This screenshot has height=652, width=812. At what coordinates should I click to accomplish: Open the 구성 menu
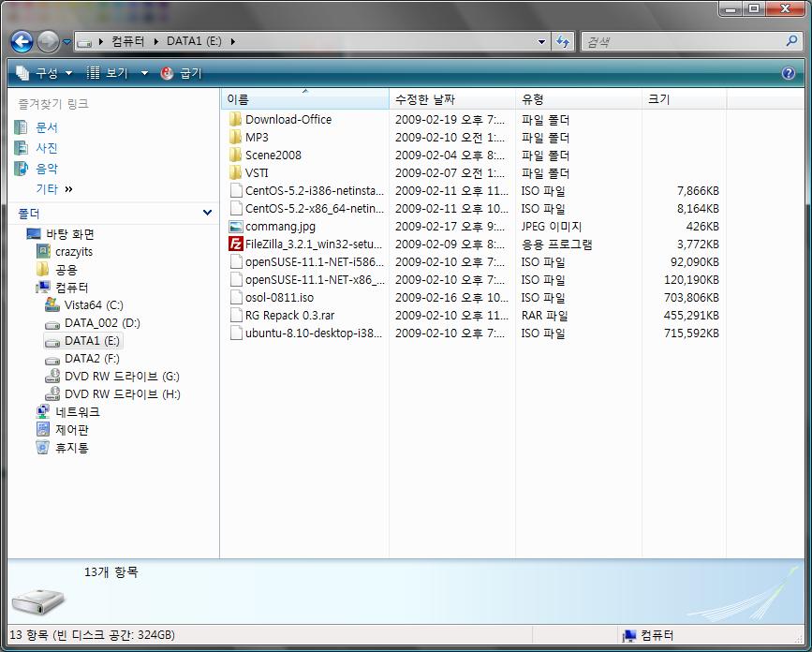pos(45,73)
